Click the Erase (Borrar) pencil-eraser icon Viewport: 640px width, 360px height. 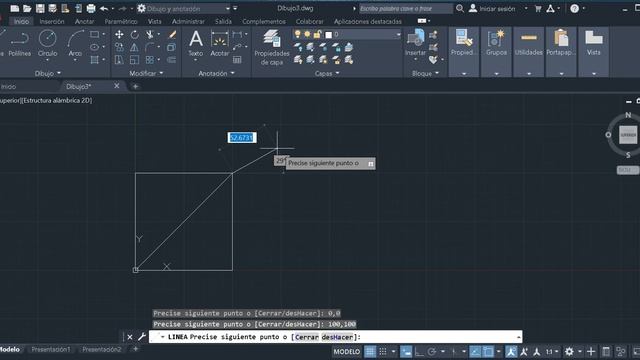[172, 35]
